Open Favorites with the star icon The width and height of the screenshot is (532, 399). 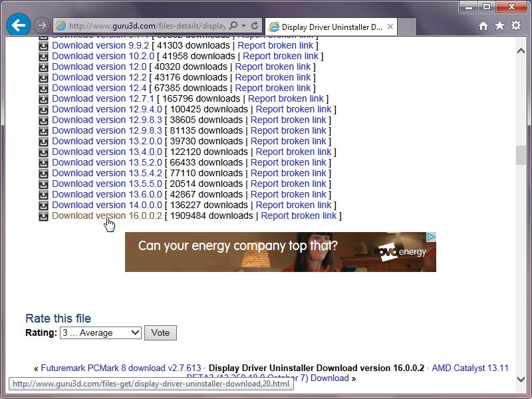(x=499, y=25)
